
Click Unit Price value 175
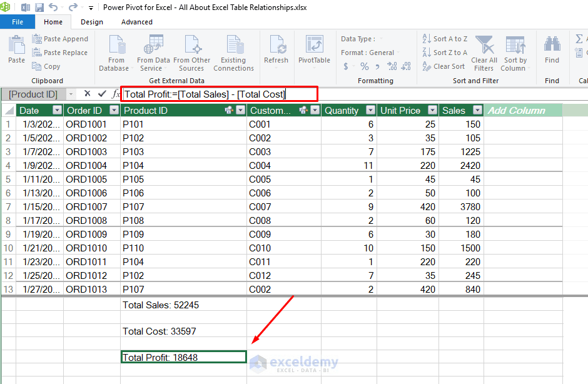coord(408,151)
